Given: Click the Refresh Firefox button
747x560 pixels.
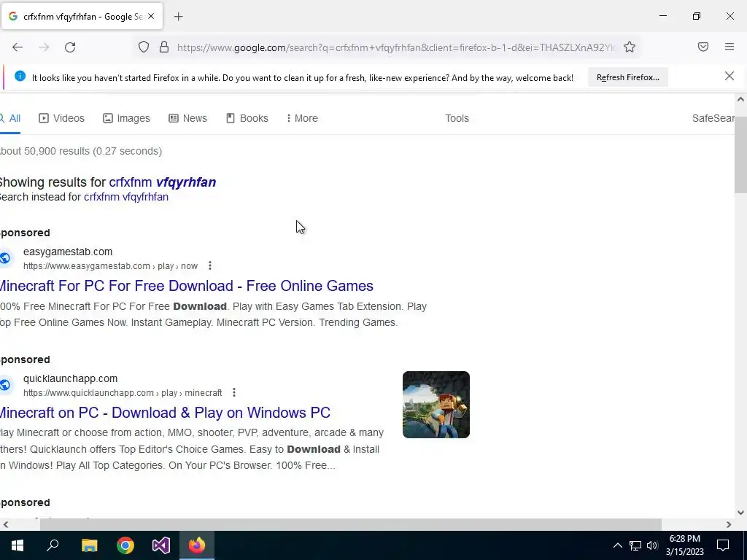Looking at the screenshot, I should click(628, 77).
